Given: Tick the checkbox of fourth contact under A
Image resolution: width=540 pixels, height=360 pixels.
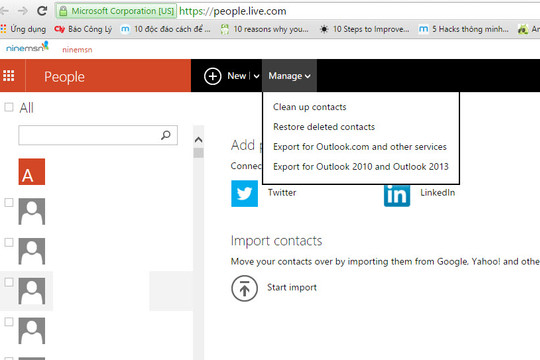Looking at the screenshot, I should coord(9,322).
